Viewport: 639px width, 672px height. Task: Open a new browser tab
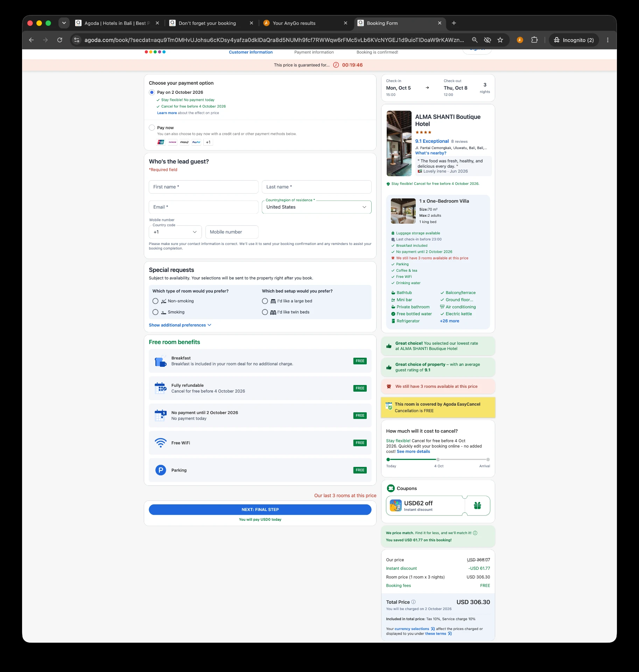[454, 23]
